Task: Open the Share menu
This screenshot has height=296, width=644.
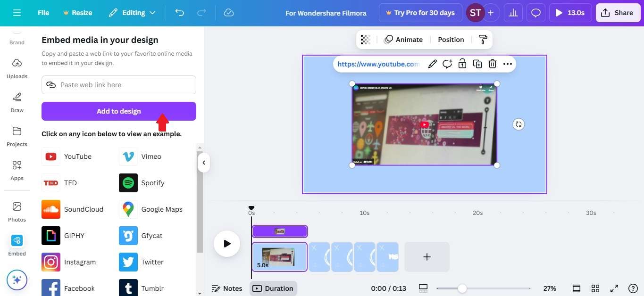Action: point(618,13)
